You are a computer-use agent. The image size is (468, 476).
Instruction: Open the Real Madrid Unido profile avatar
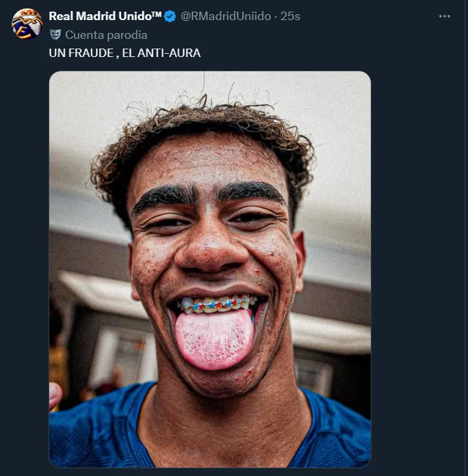coord(27,24)
